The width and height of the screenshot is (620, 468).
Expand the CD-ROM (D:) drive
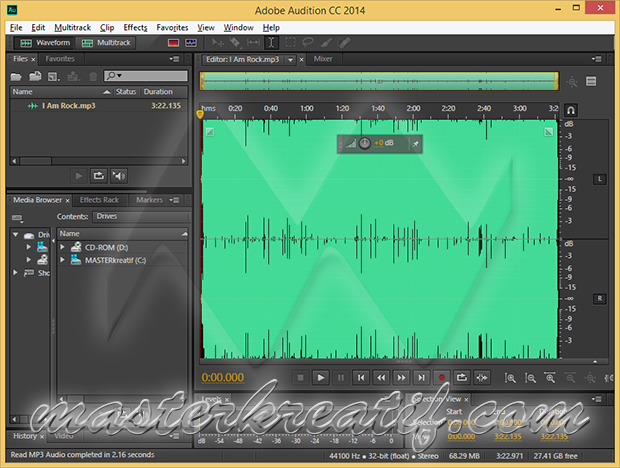[62, 247]
